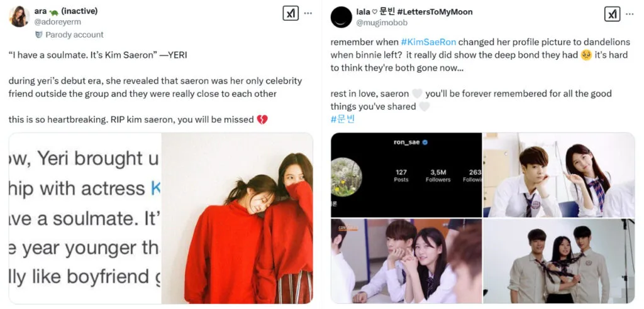Image resolution: width=644 pixels, height=309 pixels.
Task: Click the Parody account mask icon
Action: [x=38, y=35]
